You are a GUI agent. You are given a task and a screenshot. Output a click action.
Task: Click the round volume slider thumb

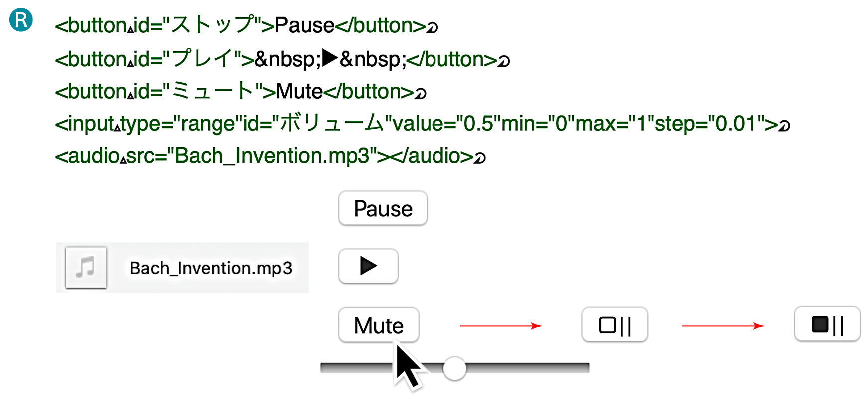454,368
